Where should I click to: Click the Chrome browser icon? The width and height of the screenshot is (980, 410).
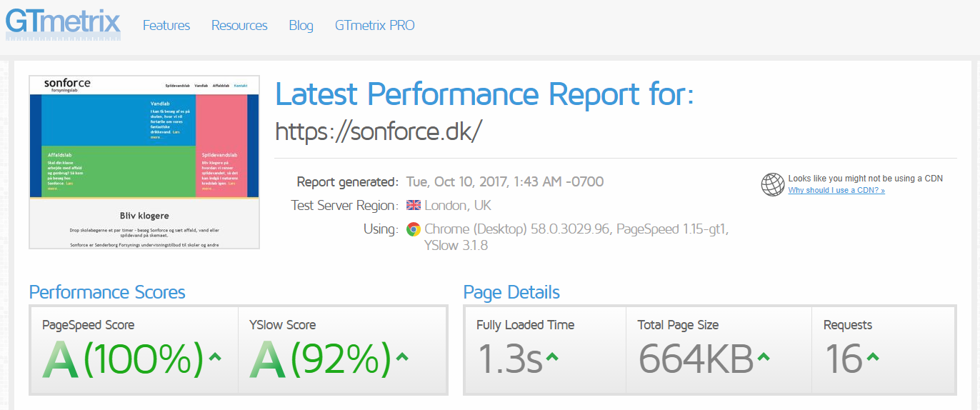[414, 229]
